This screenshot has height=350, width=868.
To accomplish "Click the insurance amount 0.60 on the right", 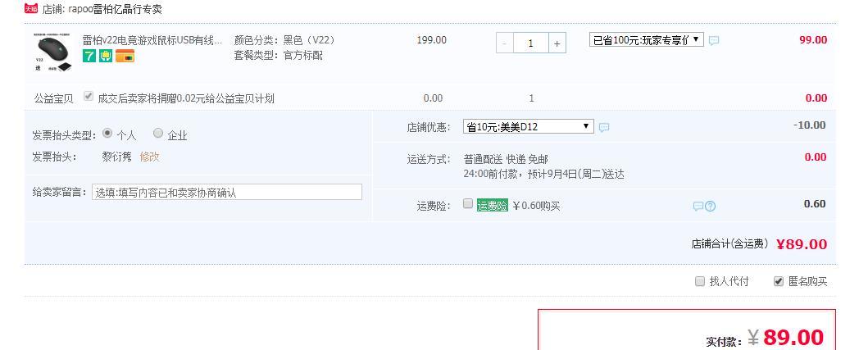I will 815,204.
